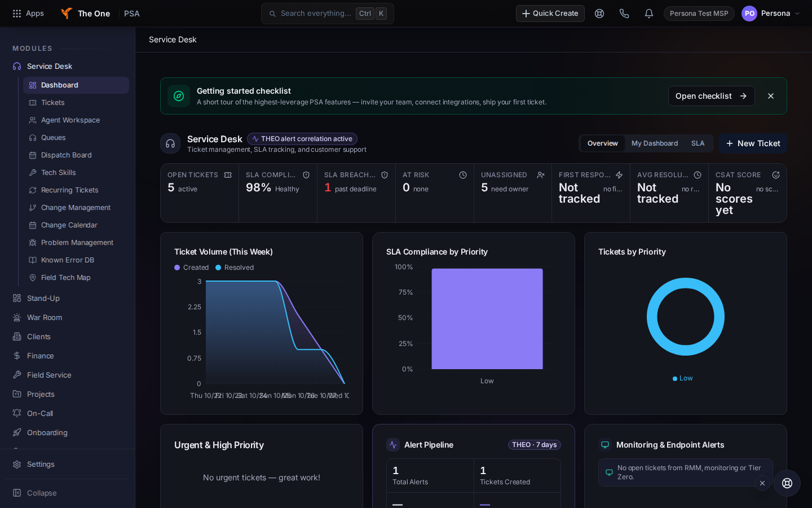Screen dimensions: 812x508
Task: Switch to the Overview tab
Action: (603, 143)
